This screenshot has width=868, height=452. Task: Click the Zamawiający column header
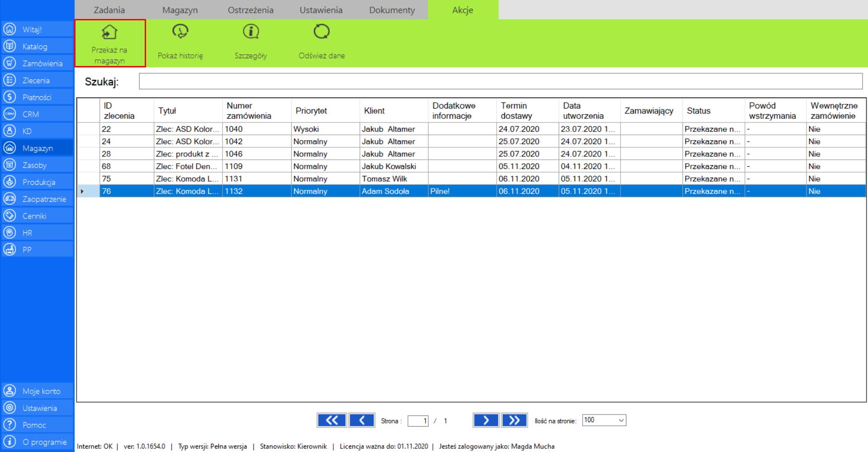651,111
